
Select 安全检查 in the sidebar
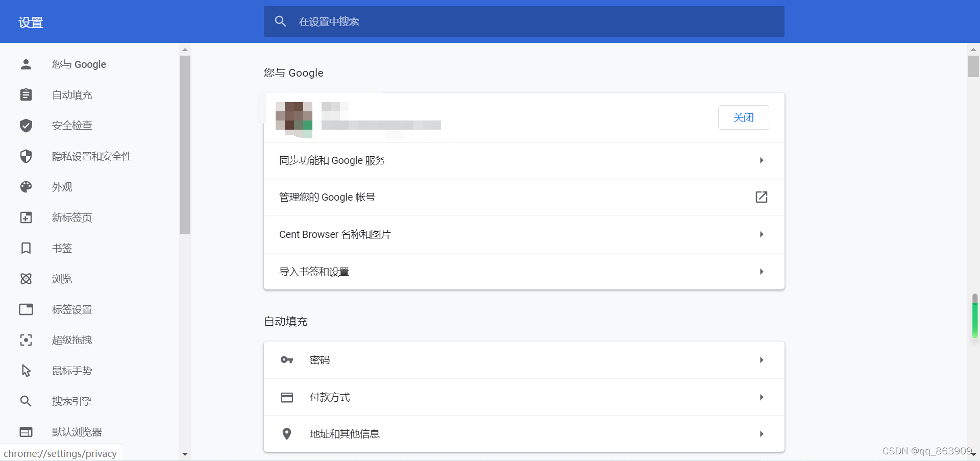pos(72,126)
